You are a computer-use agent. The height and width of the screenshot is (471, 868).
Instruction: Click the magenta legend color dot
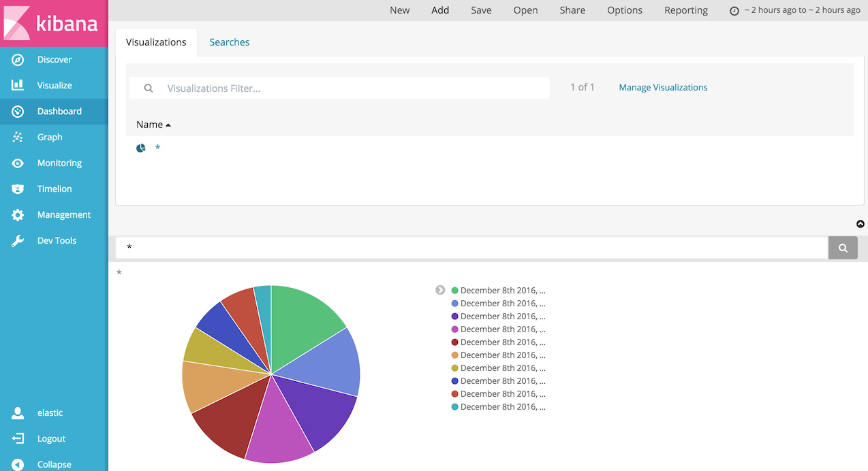click(454, 329)
